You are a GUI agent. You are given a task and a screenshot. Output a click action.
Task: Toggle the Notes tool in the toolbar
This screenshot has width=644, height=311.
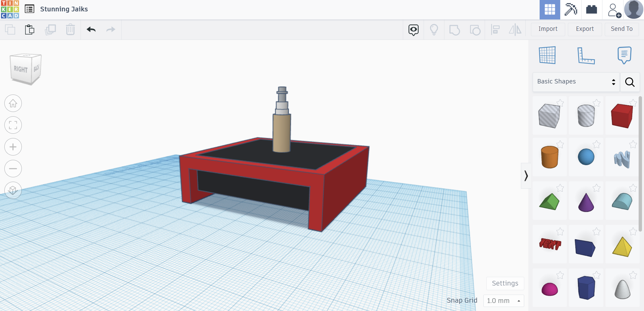(413, 29)
